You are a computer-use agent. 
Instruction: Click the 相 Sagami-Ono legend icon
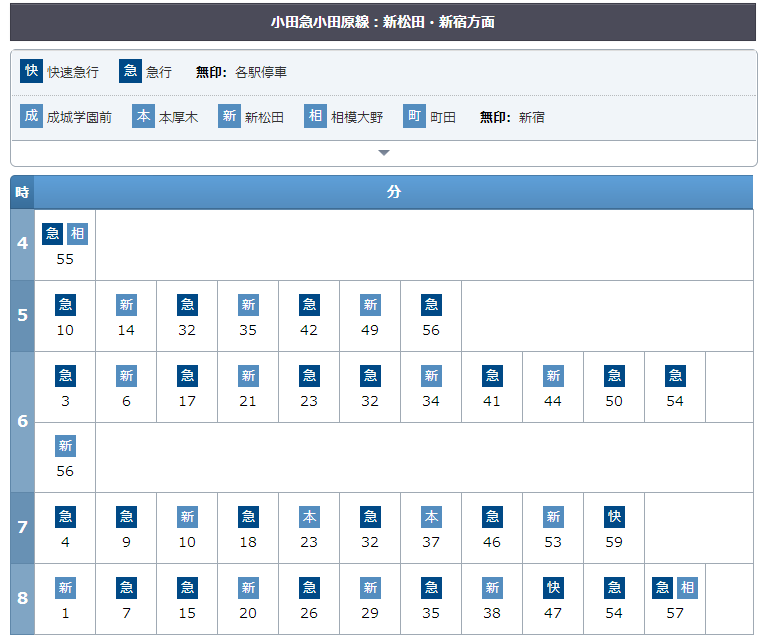[316, 116]
